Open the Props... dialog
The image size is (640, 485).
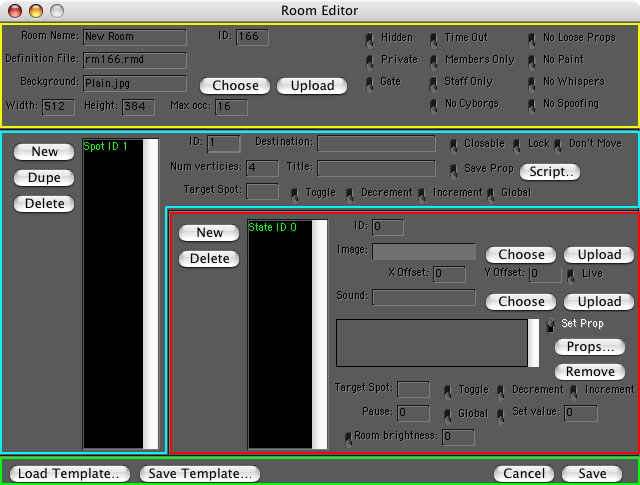(x=589, y=347)
